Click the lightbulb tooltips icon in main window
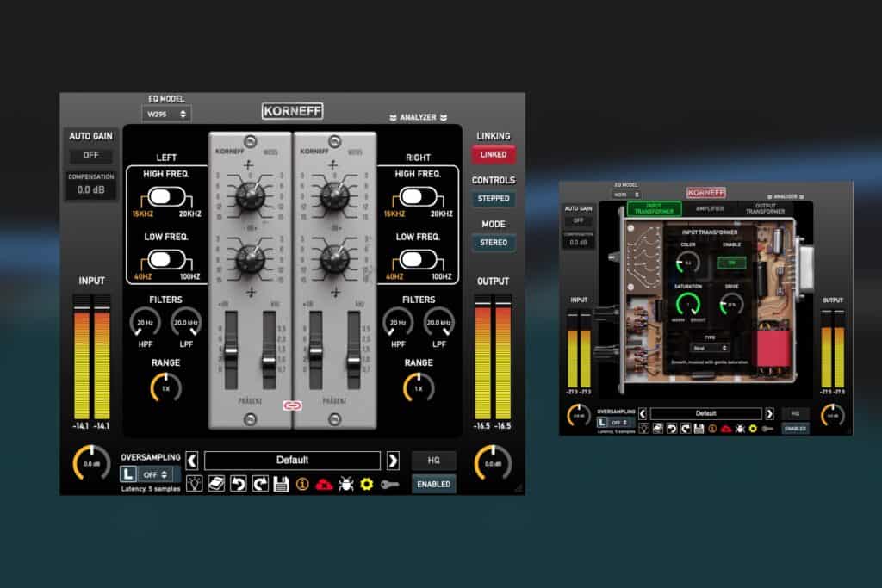The width and height of the screenshot is (882, 588). click(195, 484)
